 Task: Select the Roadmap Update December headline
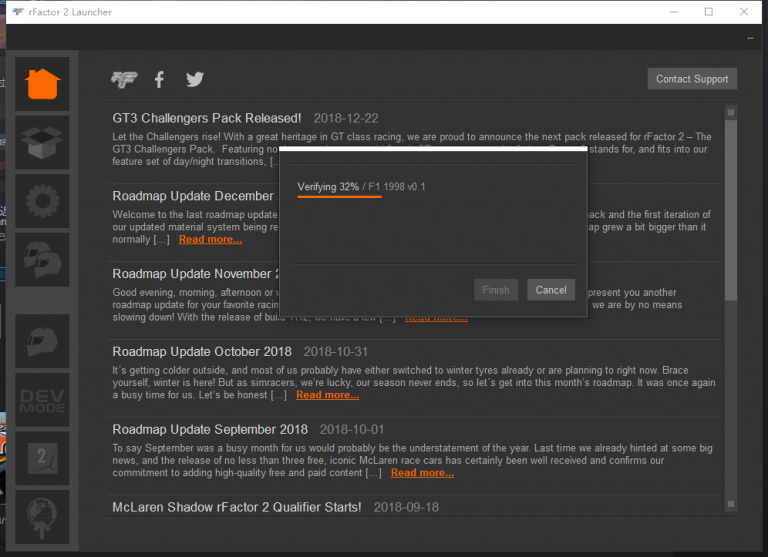[195, 196]
